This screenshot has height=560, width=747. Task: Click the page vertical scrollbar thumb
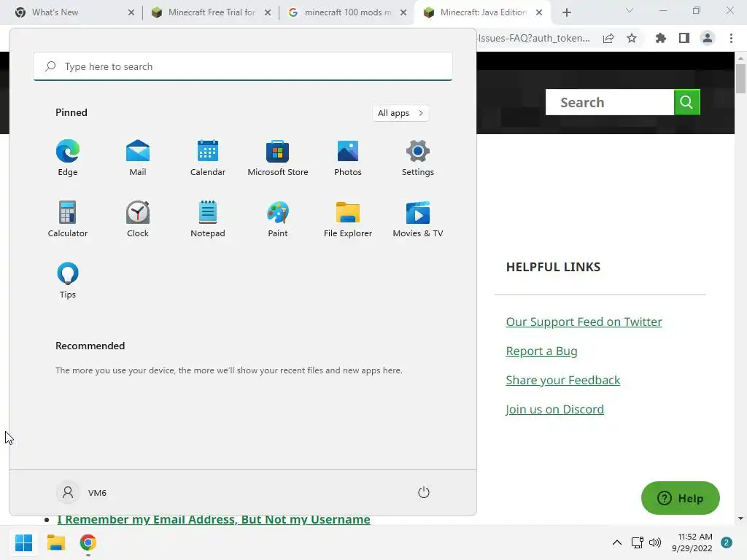[740, 79]
